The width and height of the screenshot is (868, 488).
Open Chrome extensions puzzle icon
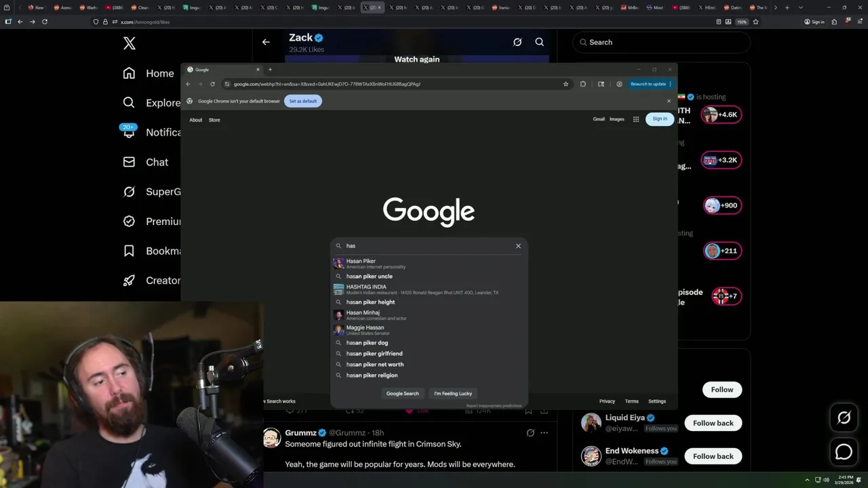(583, 84)
